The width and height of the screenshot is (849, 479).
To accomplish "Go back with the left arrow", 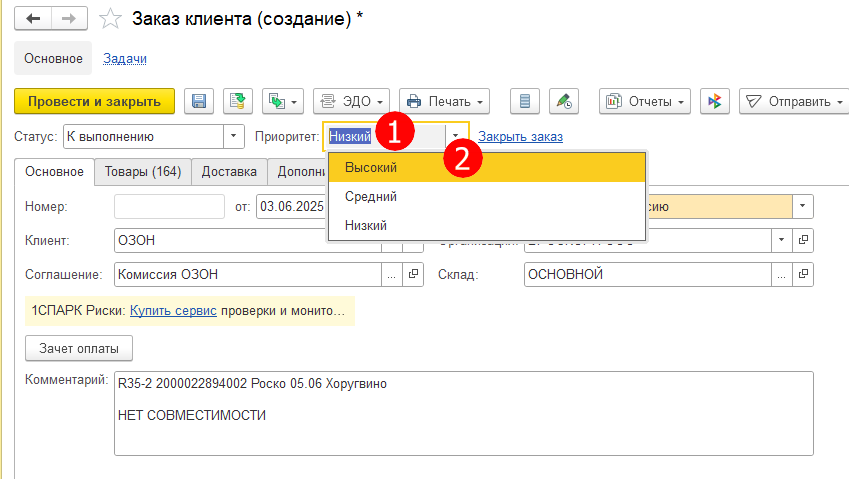I will coord(34,19).
